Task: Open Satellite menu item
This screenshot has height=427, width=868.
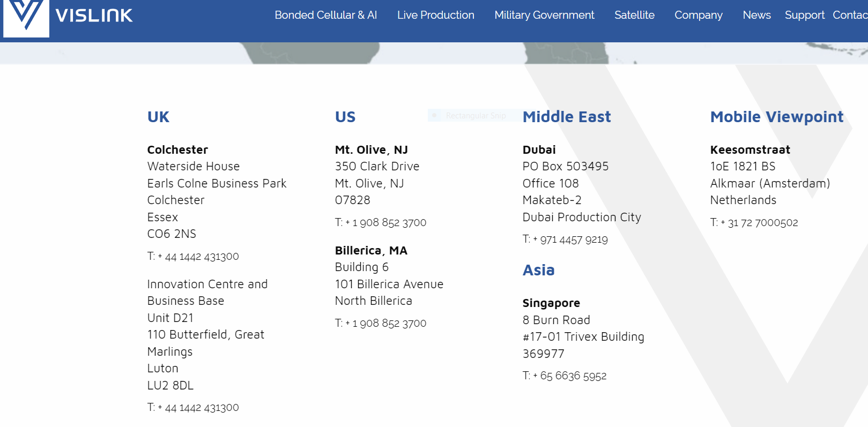Action: (x=634, y=15)
